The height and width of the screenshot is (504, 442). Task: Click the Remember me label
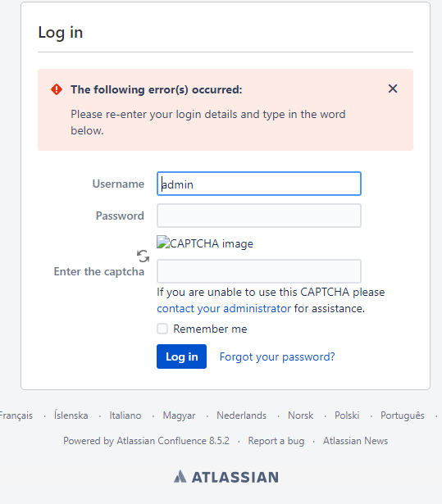point(210,329)
